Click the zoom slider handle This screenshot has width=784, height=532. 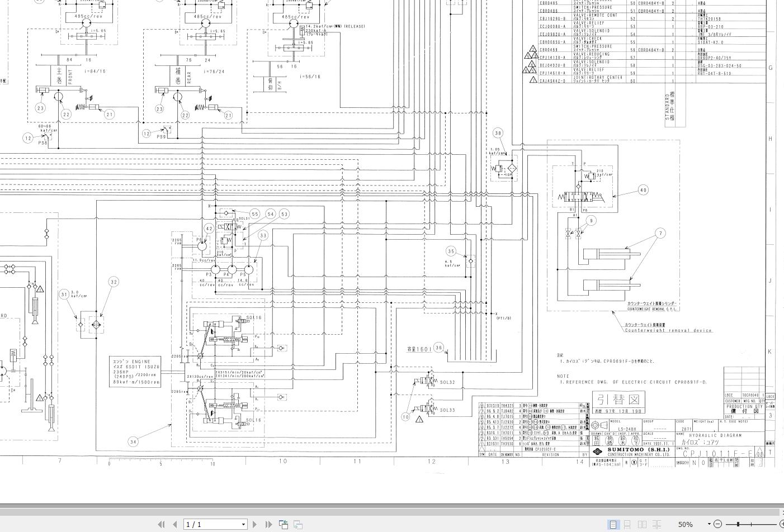coord(738,524)
